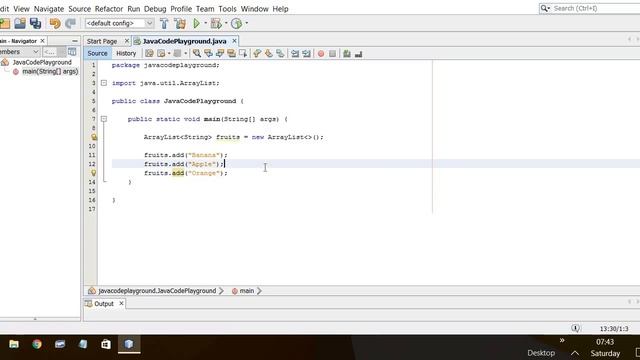640x360 pixels.
Task: Open the Window menu
Action: pyautogui.click(x=255, y=9)
